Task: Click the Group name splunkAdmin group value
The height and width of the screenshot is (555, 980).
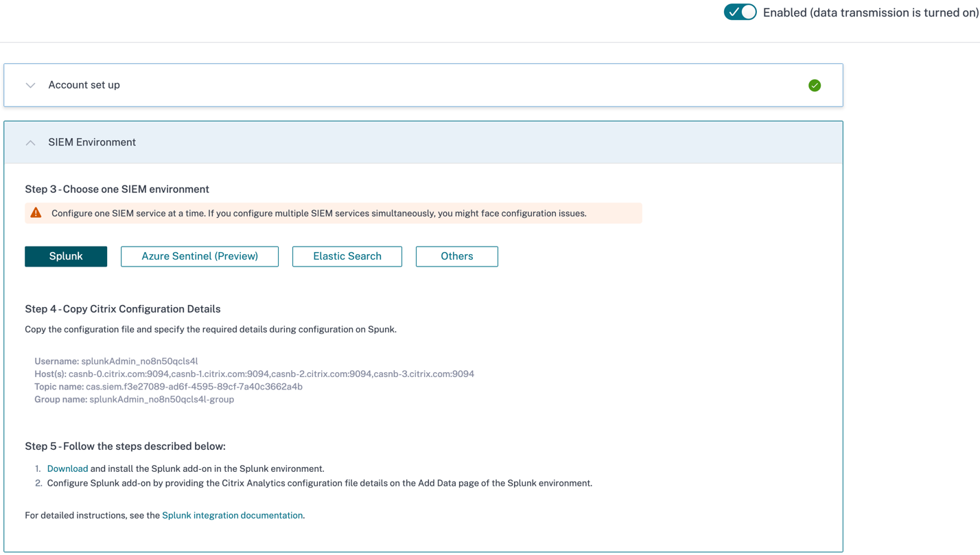Action: click(162, 399)
